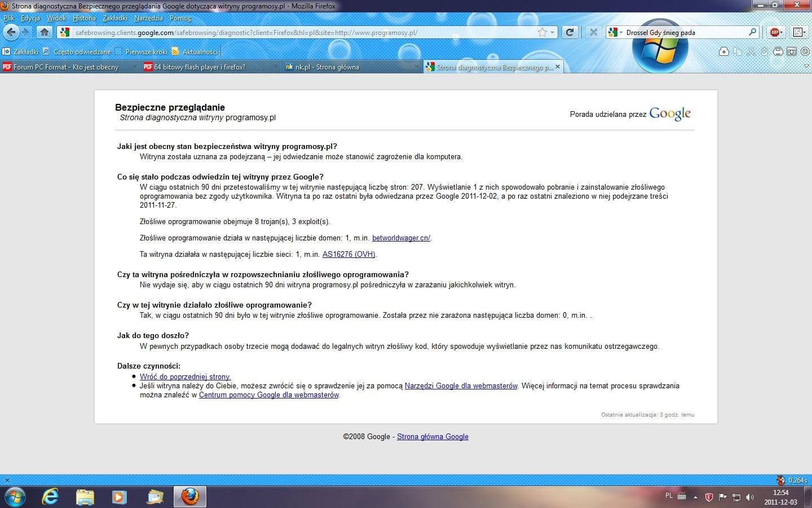This screenshot has height=508, width=812.
Task: Open the G Data security tray icon
Action: (709, 497)
